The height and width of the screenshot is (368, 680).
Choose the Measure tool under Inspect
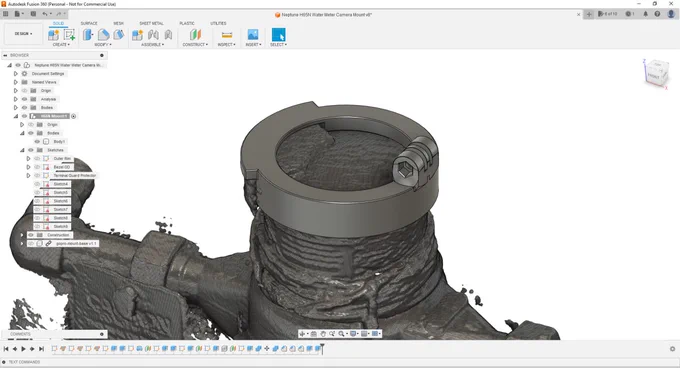pyautogui.click(x=227, y=35)
